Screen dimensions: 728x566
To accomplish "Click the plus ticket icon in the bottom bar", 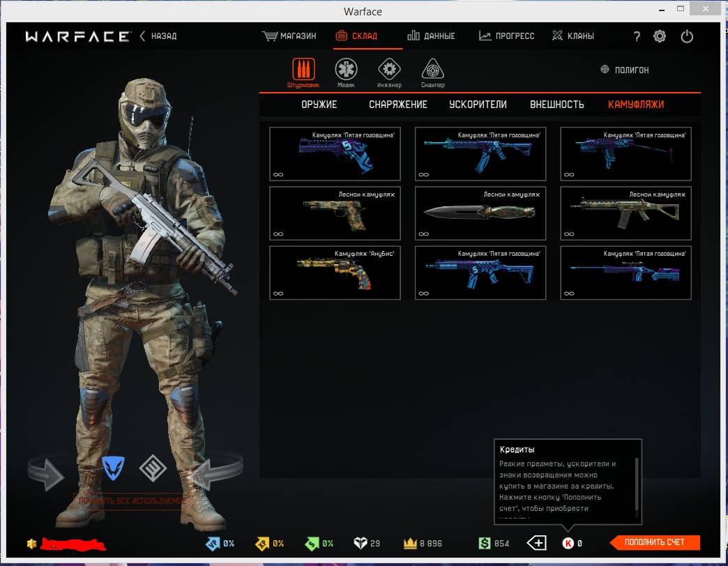I will 537,543.
